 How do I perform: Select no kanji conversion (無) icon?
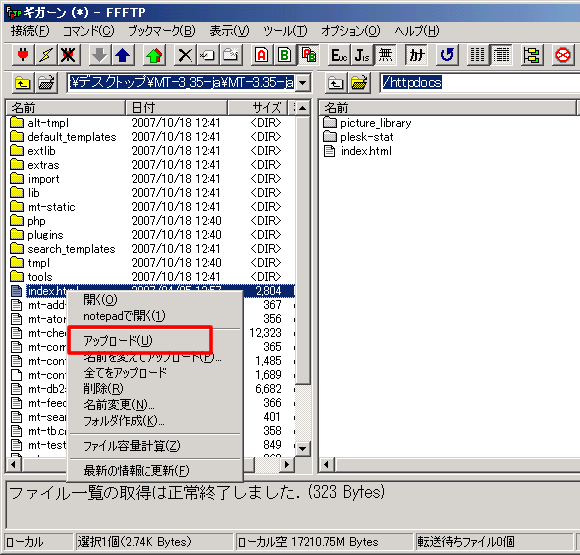point(385,55)
